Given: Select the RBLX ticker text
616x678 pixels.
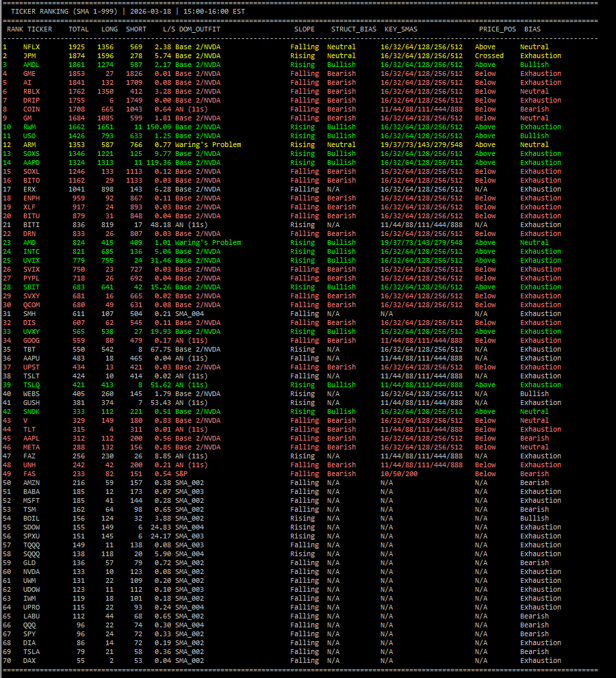Looking at the screenshot, I should tap(31, 91).
